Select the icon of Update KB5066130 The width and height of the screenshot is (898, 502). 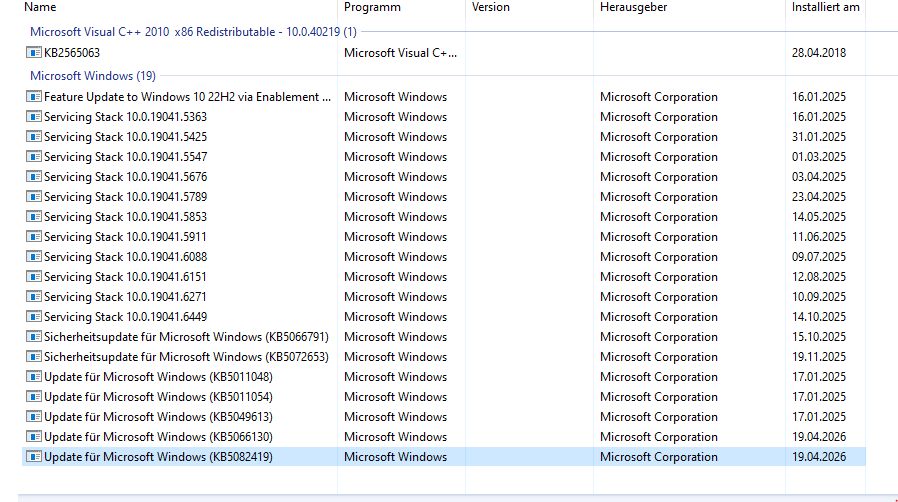coord(34,437)
